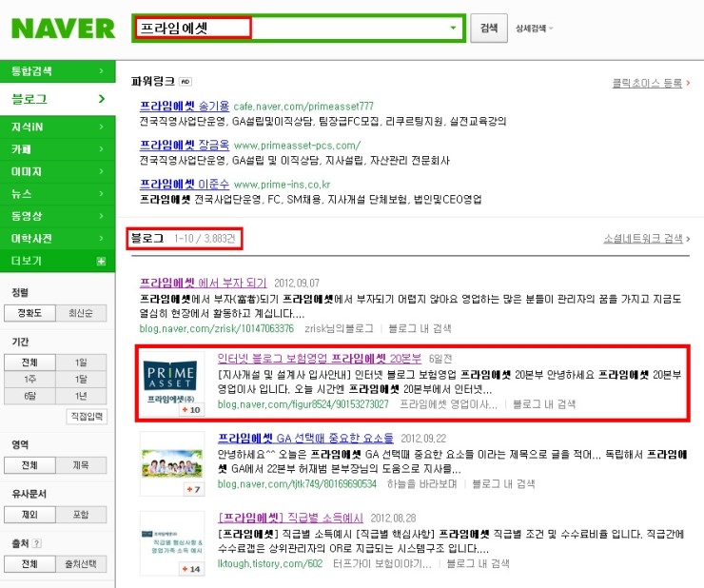Set 영역 filter to 전체

point(29,465)
